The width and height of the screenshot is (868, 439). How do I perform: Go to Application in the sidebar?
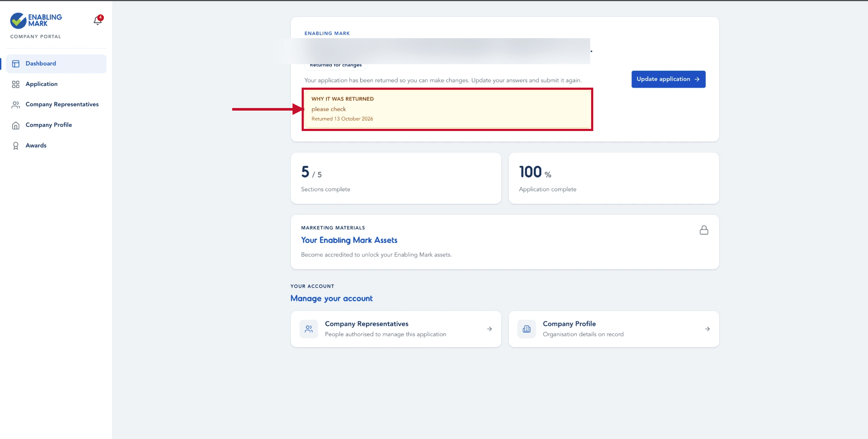tap(56, 84)
